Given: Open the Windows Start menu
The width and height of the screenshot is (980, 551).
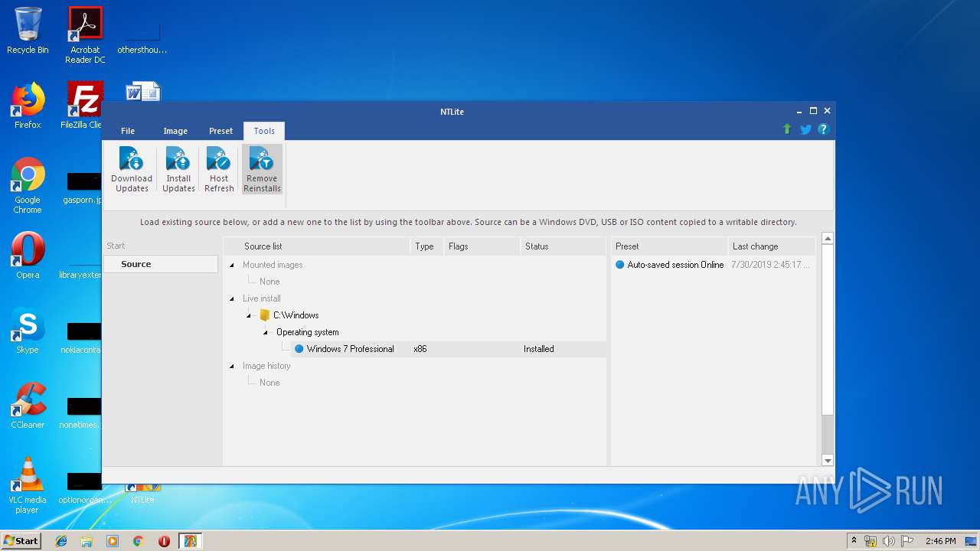Looking at the screenshot, I should point(21,541).
